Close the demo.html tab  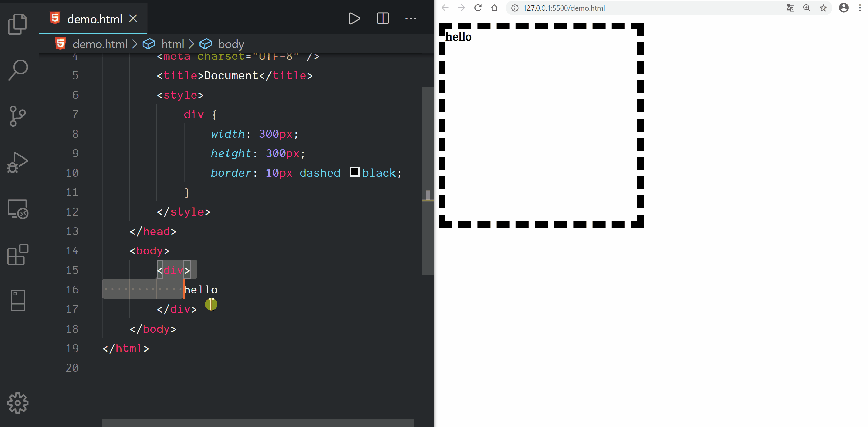(x=133, y=18)
